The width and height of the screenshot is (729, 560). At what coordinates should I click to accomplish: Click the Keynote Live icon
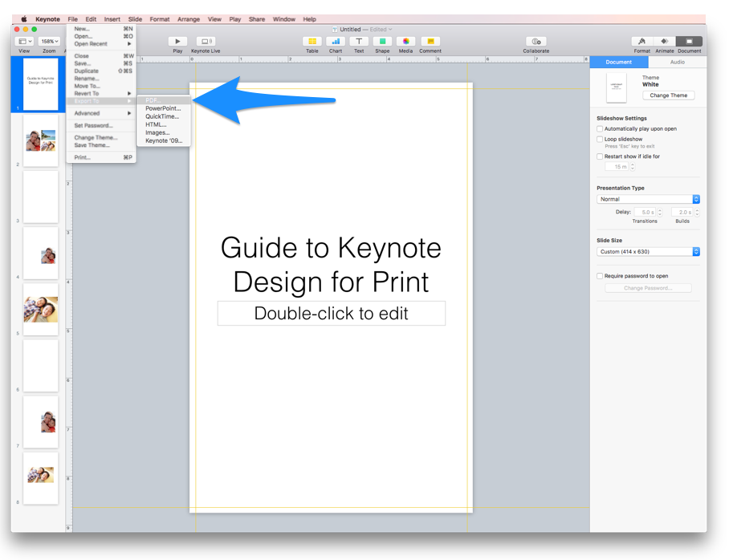tap(206, 42)
